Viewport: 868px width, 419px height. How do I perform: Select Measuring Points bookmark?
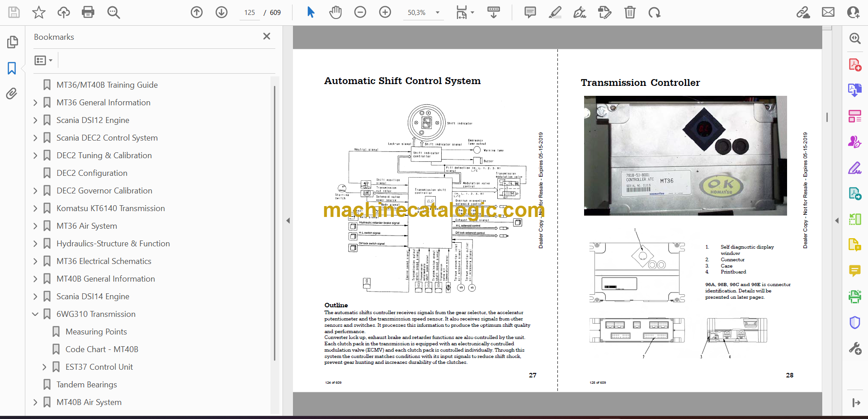point(96,332)
